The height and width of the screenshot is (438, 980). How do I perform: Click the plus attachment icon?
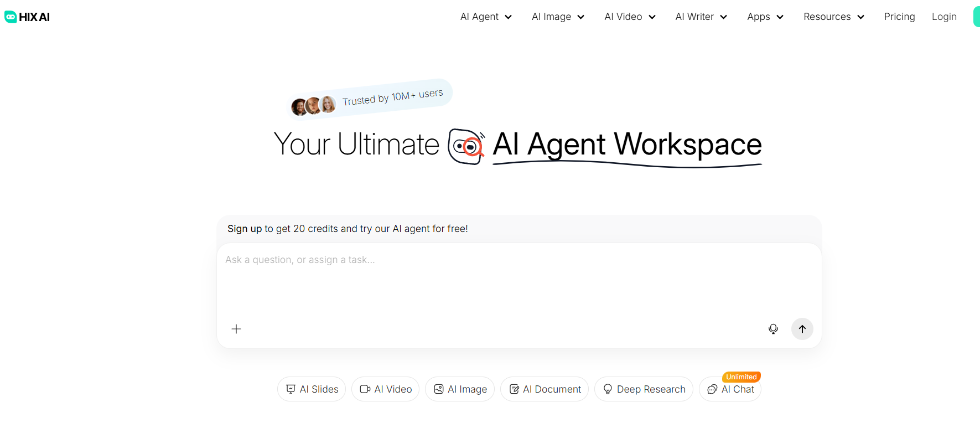point(236,329)
